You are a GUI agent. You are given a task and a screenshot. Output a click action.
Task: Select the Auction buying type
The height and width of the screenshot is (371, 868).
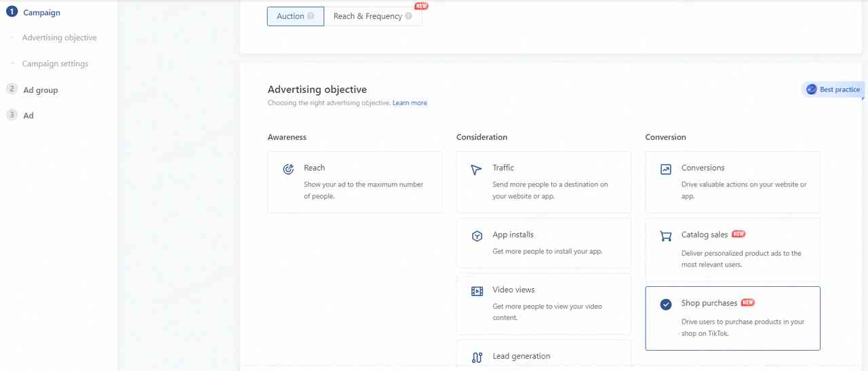click(290, 16)
